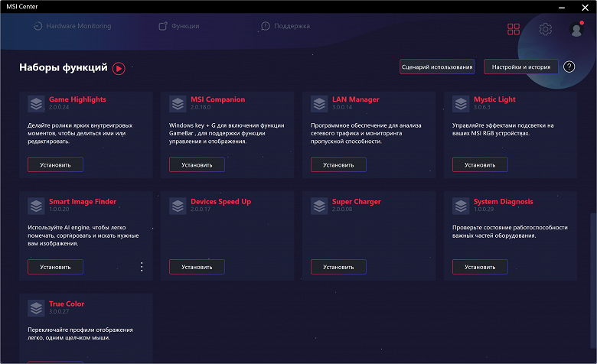
Task: Click version number 1.0.0.29
Action: point(484,210)
